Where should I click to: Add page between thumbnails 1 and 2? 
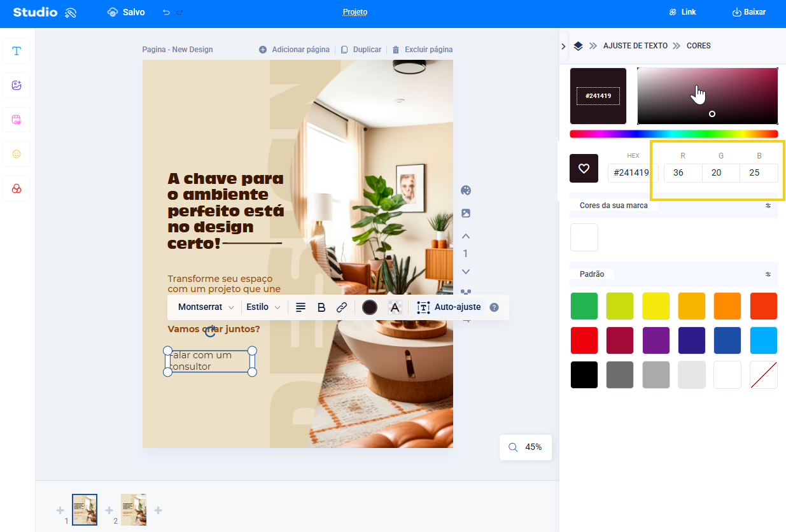[109, 510]
